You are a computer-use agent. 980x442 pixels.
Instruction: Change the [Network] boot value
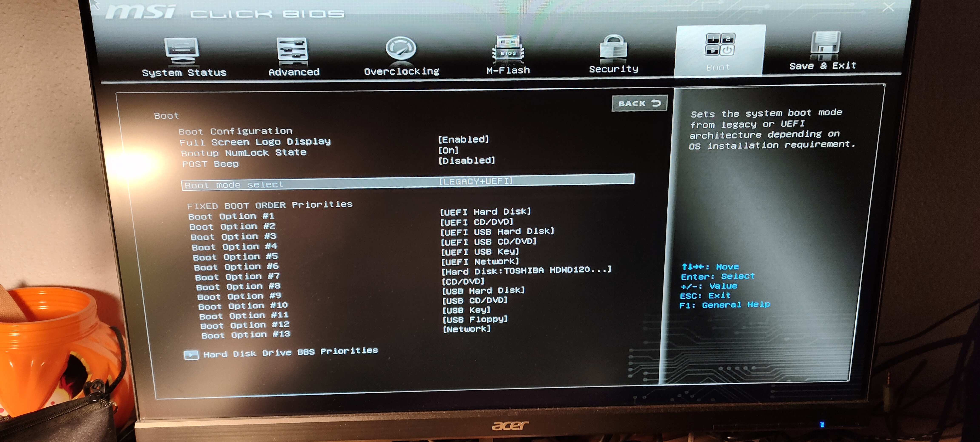click(467, 329)
